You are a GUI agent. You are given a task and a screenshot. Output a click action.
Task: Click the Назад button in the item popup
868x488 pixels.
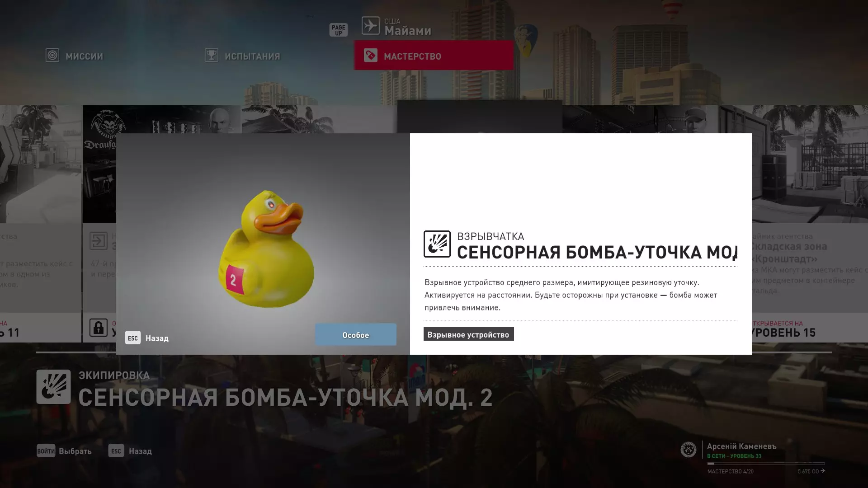pyautogui.click(x=147, y=338)
